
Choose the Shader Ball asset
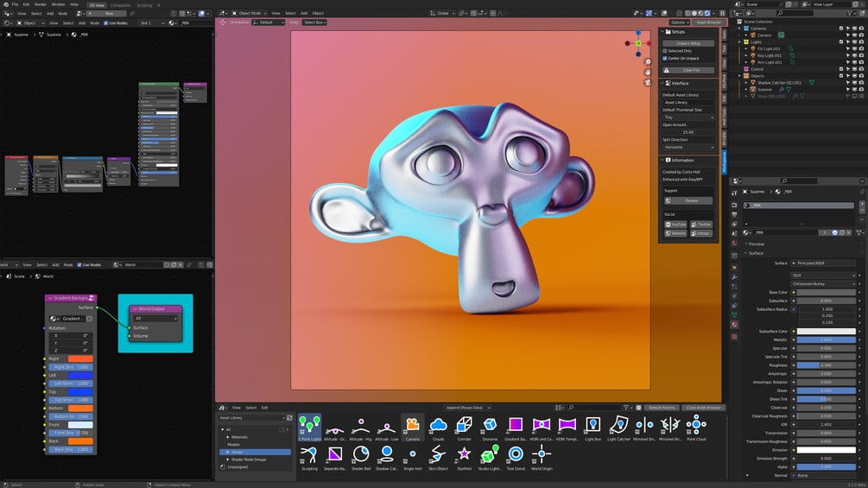pyautogui.click(x=361, y=457)
